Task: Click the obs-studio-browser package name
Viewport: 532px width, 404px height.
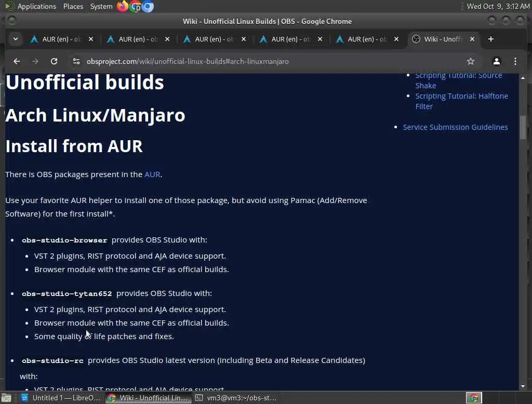Action: tap(64, 240)
